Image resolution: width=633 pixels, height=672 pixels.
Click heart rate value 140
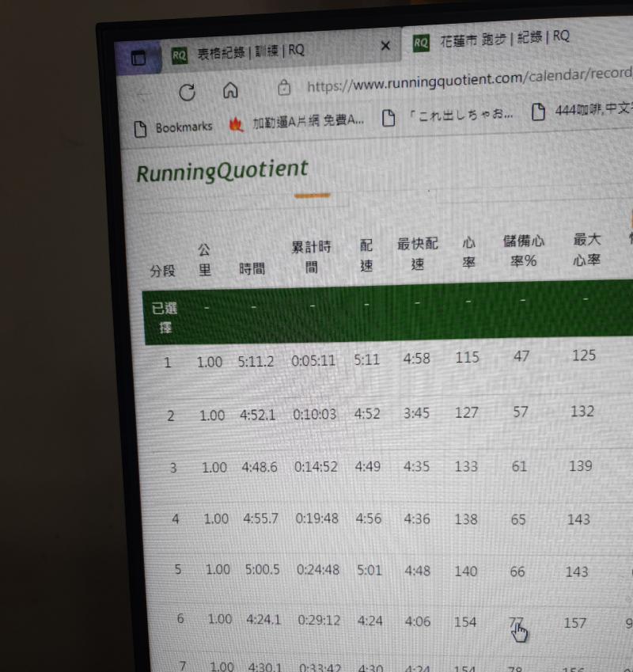[465, 571]
